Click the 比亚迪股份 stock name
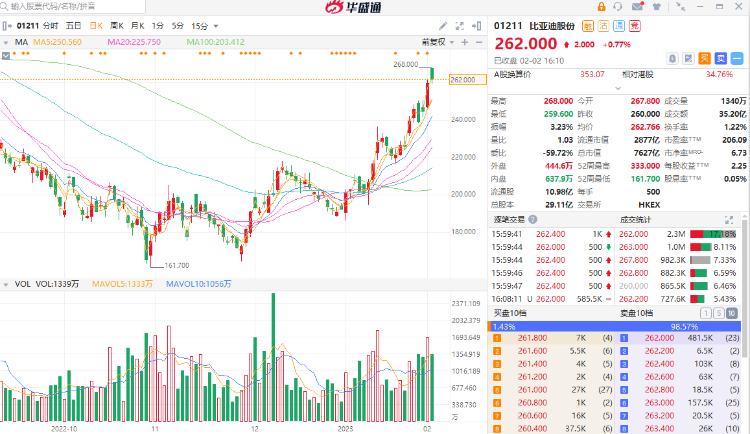 point(552,26)
